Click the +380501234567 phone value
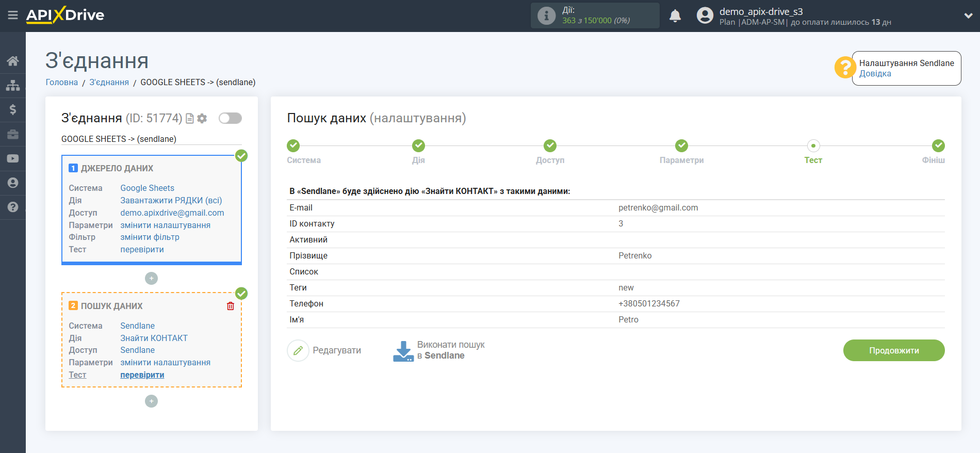This screenshot has width=980, height=453. click(649, 304)
